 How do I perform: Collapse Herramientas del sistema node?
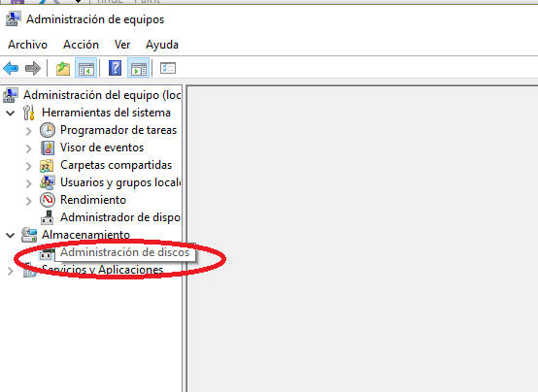(x=11, y=113)
